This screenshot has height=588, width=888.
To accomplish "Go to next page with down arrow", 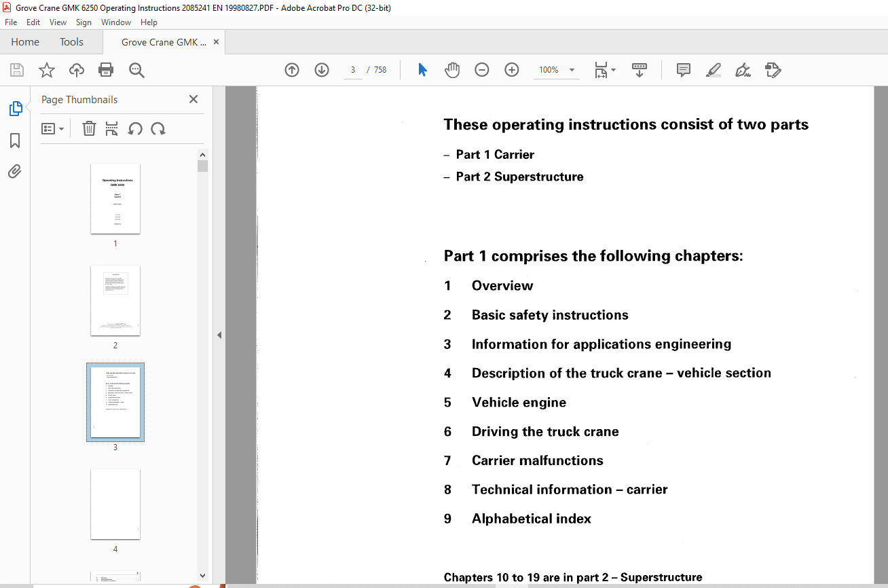I will point(322,70).
